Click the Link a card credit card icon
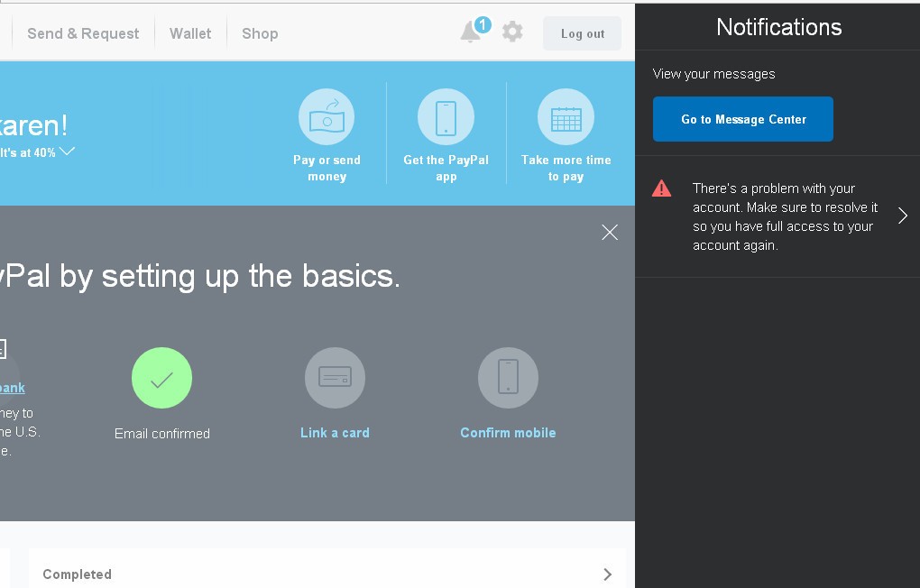 [335, 378]
